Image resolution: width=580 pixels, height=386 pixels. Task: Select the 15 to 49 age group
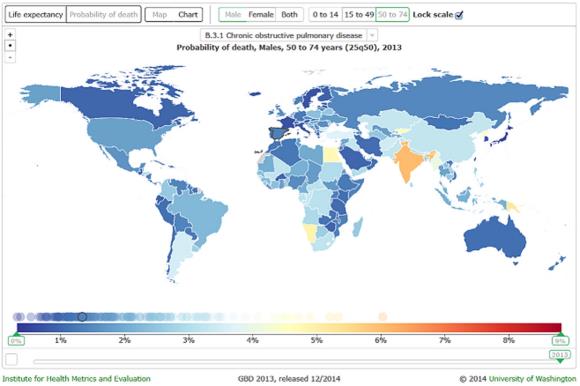coord(359,14)
